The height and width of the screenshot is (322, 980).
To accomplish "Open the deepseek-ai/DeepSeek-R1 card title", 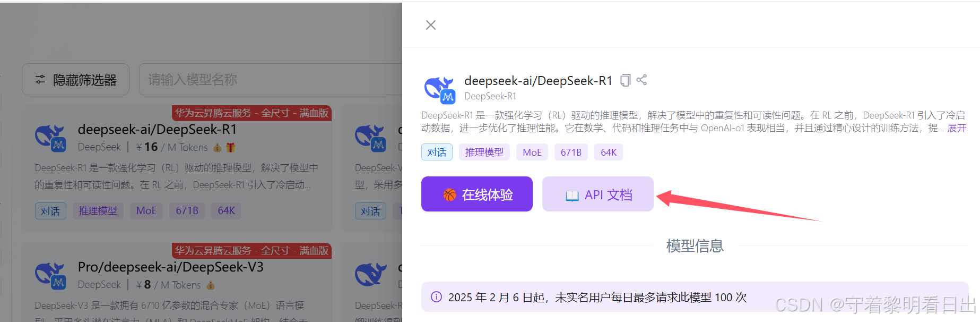I will point(157,129).
